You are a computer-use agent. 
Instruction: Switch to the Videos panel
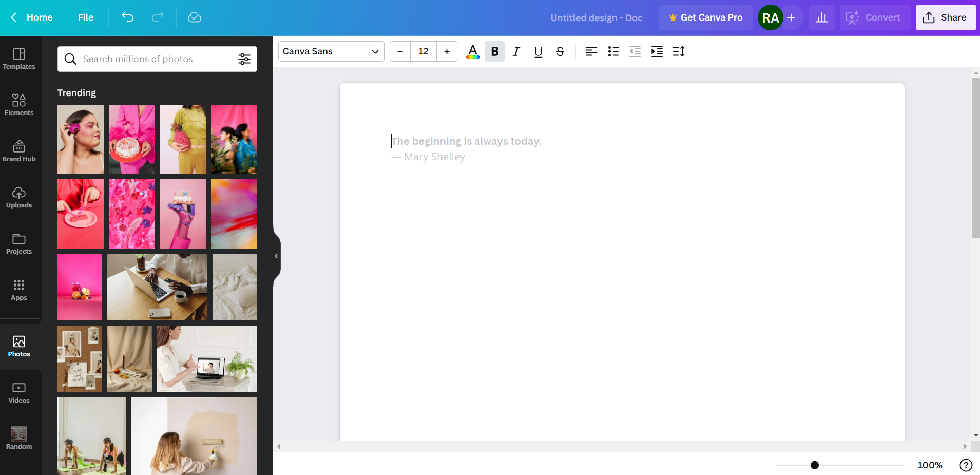tap(19, 392)
